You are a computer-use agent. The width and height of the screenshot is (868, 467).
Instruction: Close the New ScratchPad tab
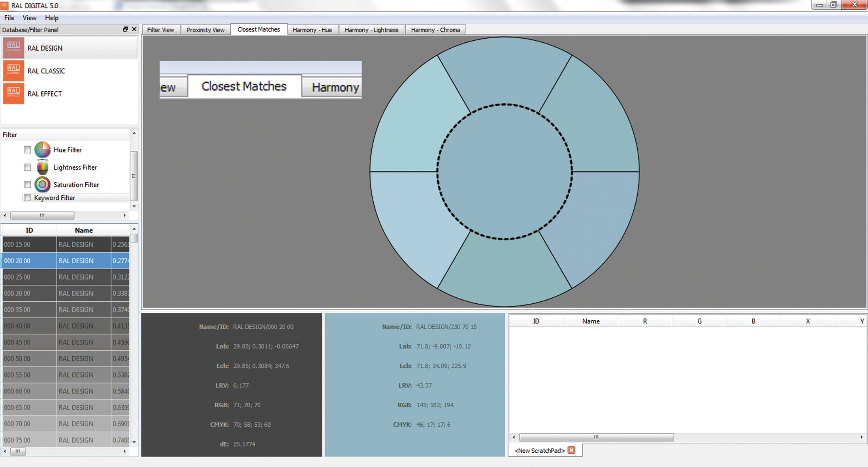point(571,450)
